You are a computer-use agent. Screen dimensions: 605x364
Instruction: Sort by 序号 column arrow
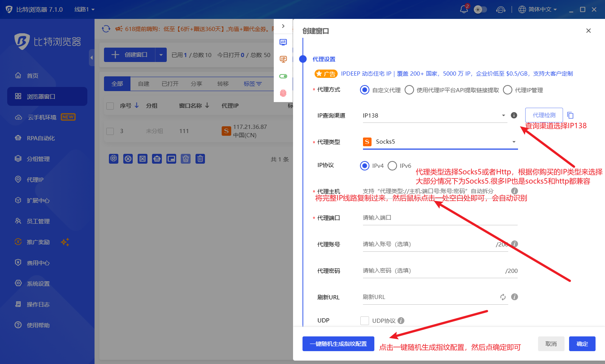[137, 105]
